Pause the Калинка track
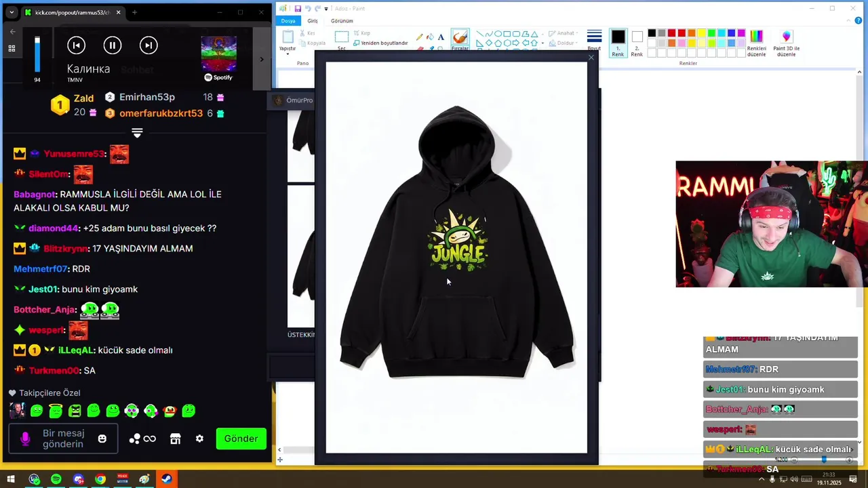868x488 pixels. pyautogui.click(x=113, y=45)
